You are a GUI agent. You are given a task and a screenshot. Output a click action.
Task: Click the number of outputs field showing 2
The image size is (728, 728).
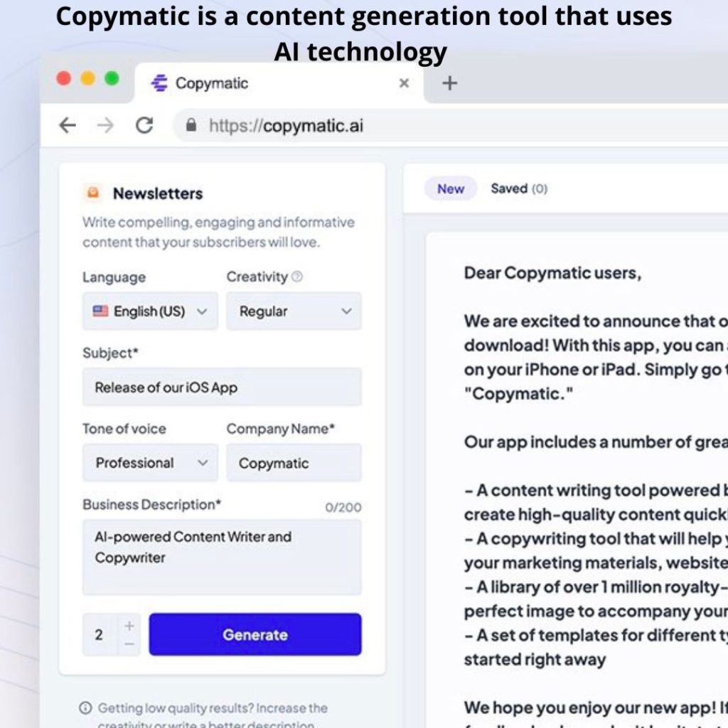(x=100, y=634)
